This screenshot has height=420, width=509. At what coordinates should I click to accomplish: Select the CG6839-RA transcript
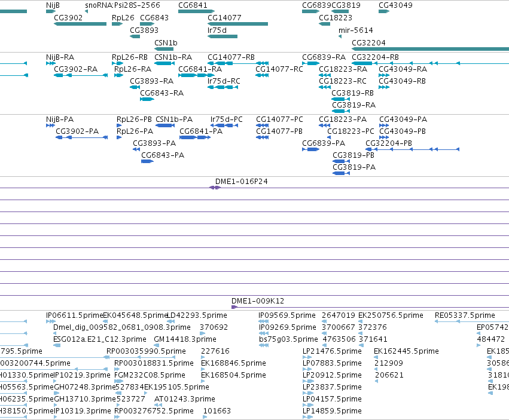[311, 63]
